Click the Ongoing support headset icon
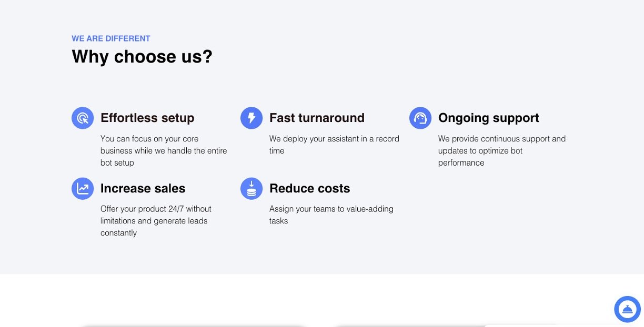644x327 pixels. click(x=420, y=118)
